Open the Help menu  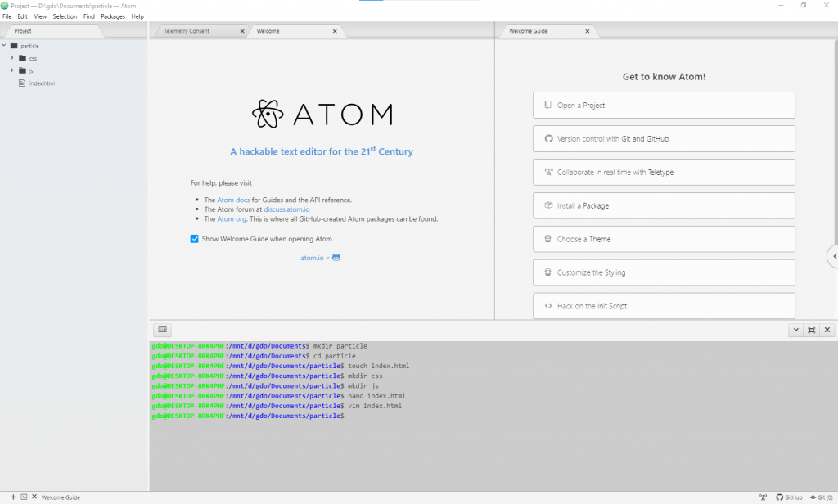tap(137, 16)
